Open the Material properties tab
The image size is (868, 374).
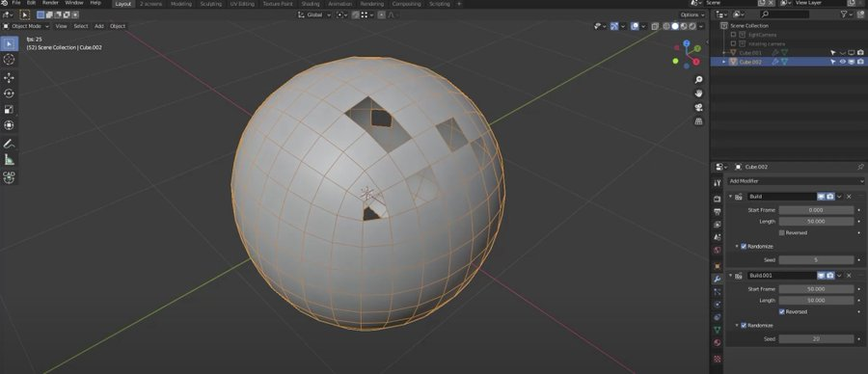[718, 342]
